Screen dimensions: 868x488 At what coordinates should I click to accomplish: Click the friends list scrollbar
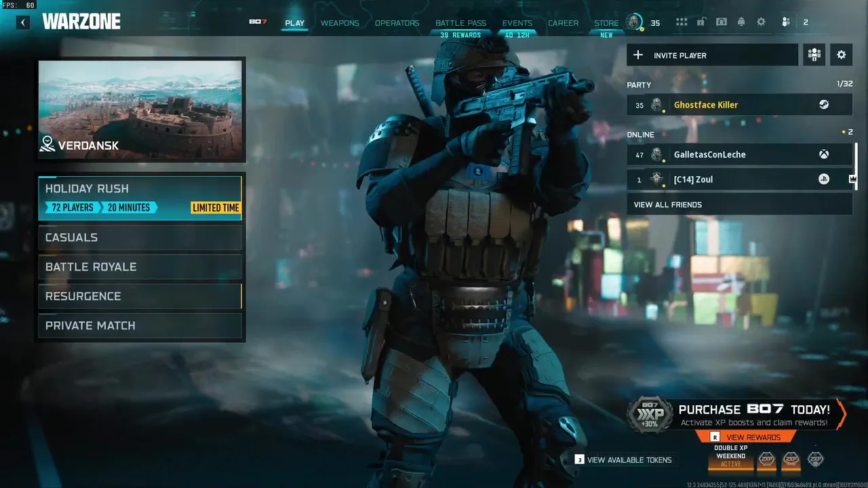tap(855, 166)
